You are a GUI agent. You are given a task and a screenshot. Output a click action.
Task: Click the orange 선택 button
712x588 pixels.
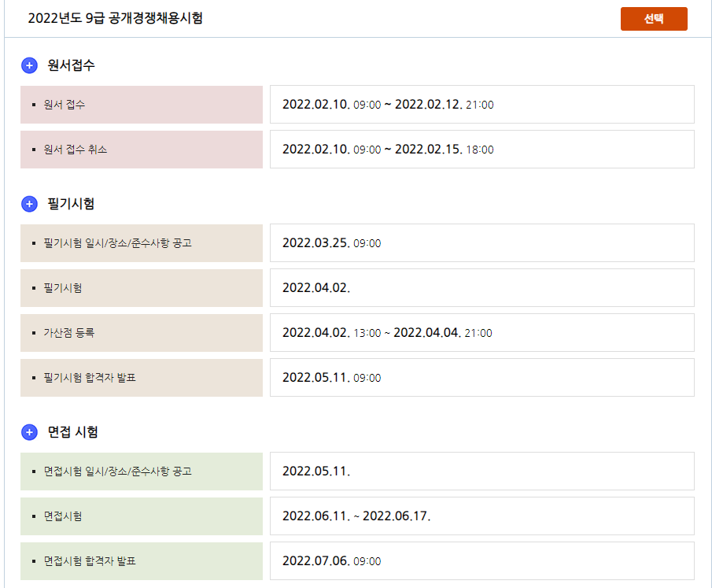pos(654,19)
